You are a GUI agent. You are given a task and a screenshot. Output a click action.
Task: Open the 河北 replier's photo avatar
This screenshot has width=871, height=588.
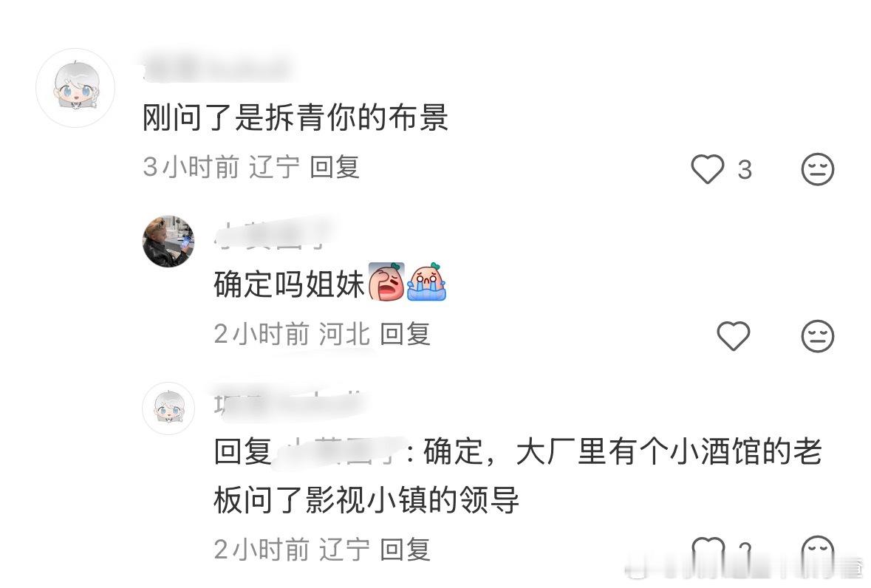coord(168,242)
